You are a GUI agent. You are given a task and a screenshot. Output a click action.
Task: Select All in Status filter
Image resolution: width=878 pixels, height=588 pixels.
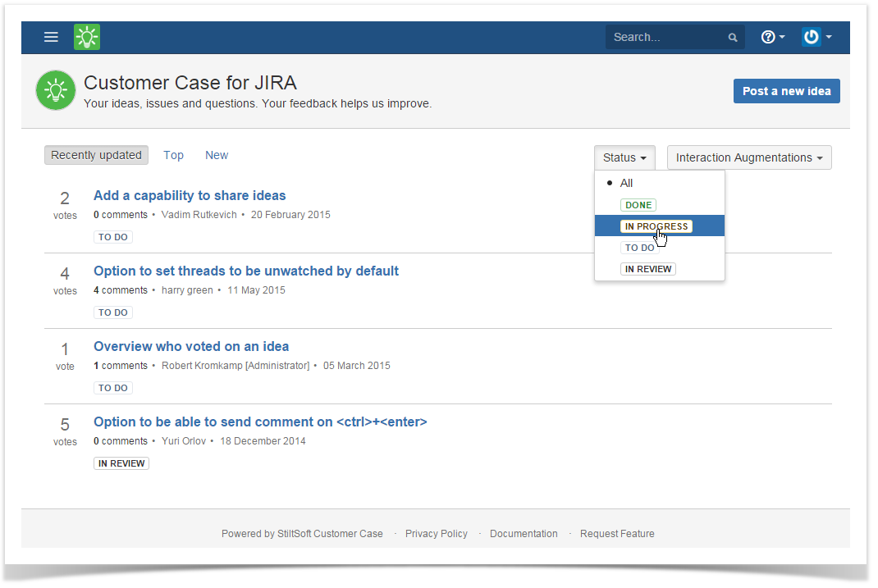(660, 183)
